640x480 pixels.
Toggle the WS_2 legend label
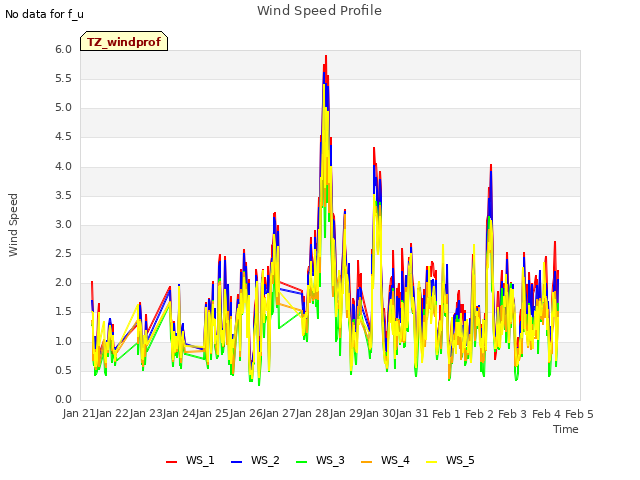265,460
